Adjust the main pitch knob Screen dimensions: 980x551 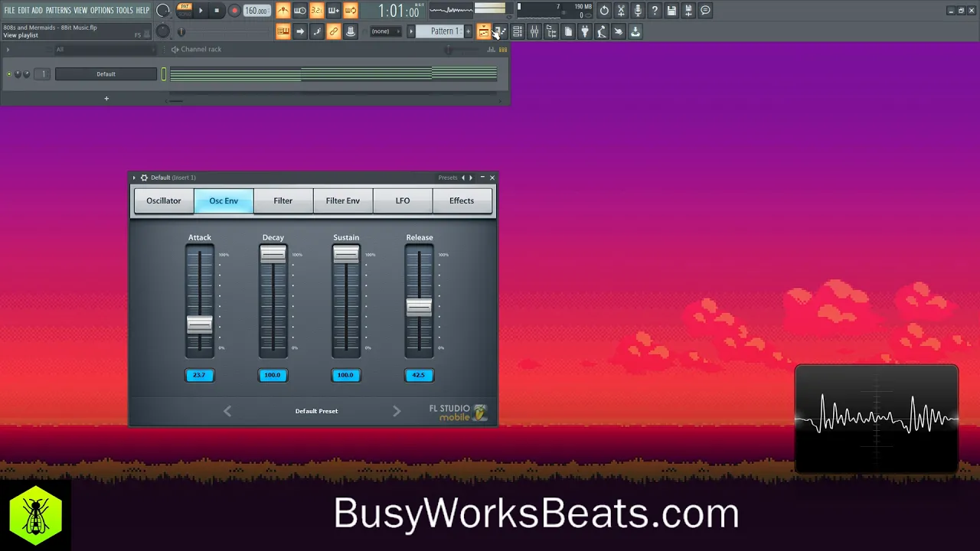pos(162,31)
